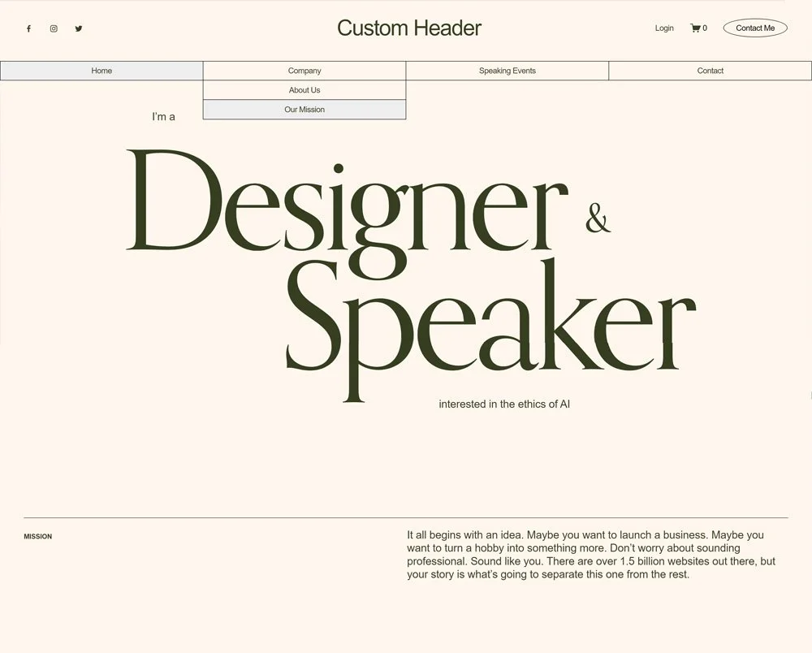This screenshot has width=812, height=653.
Task: Navigate to the Home tab
Action: coord(101,71)
